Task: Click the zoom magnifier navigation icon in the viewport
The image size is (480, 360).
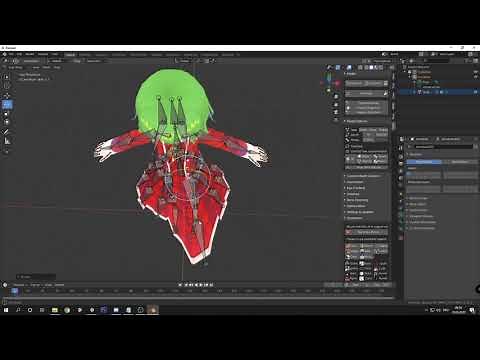Action: (336, 97)
